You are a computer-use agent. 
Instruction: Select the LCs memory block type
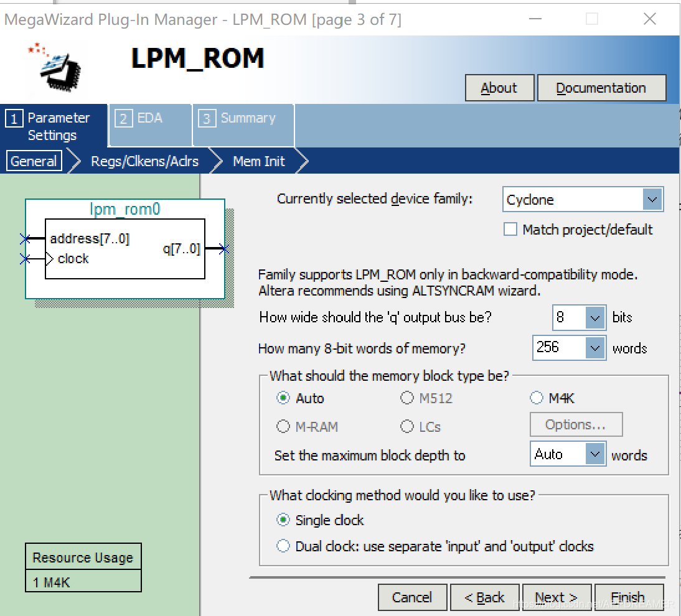tap(407, 426)
